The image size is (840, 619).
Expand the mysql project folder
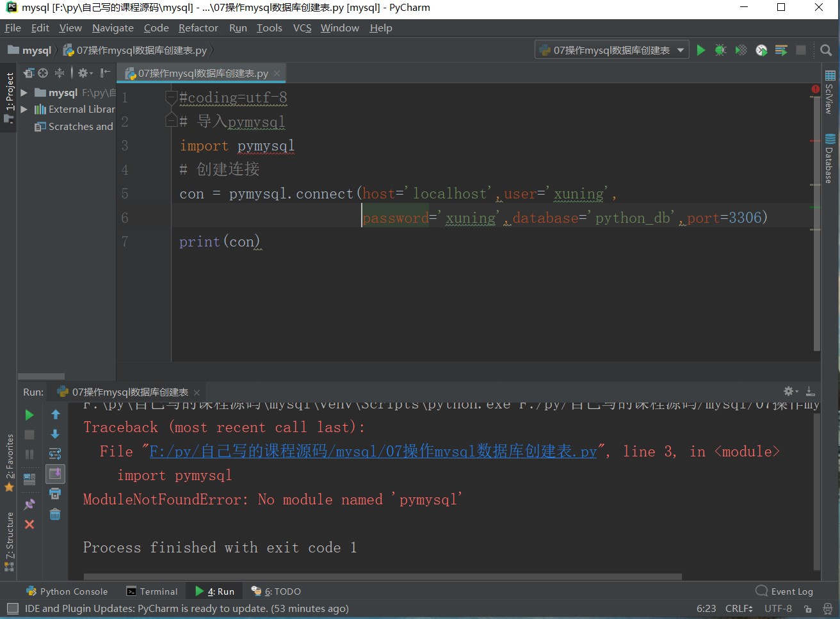click(24, 93)
